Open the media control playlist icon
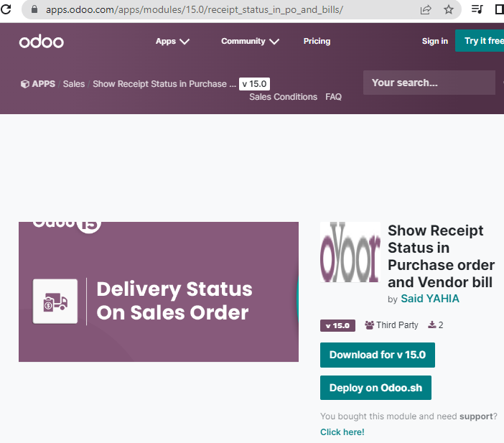Viewport: 504px width, 443px height. (x=477, y=9)
